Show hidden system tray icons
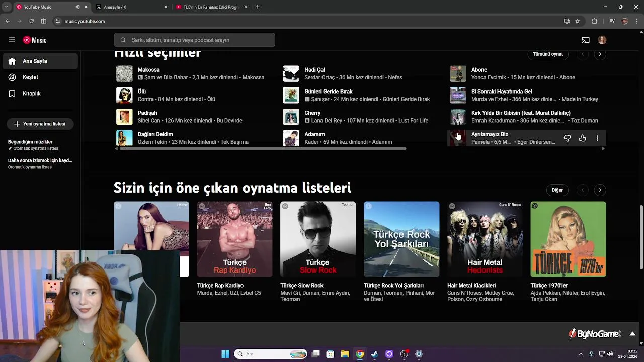This screenshot has height=362, width=644. point(580,354)
